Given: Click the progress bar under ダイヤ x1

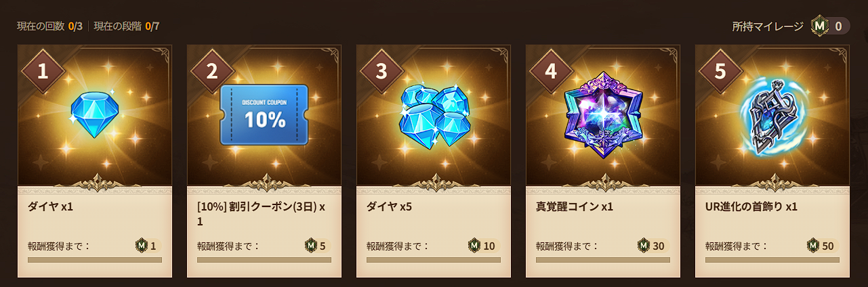Looking at the screenshot, I should [x=95, y=260].
